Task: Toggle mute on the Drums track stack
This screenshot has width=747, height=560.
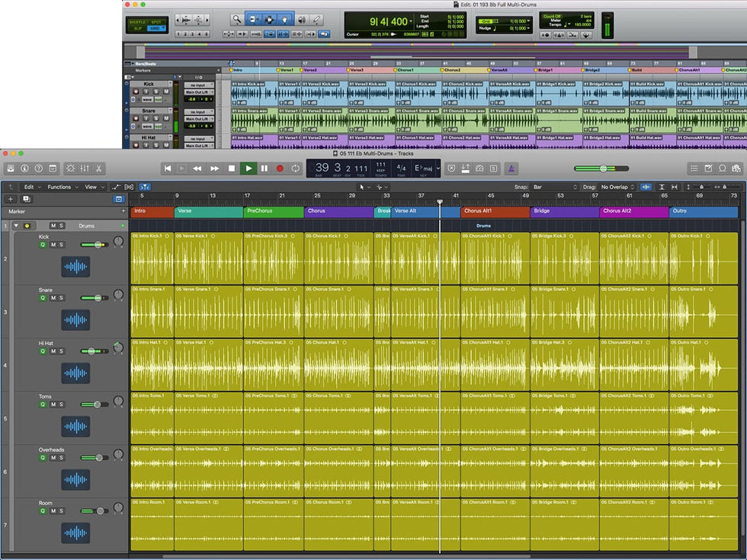Action: tap(53, 226)
